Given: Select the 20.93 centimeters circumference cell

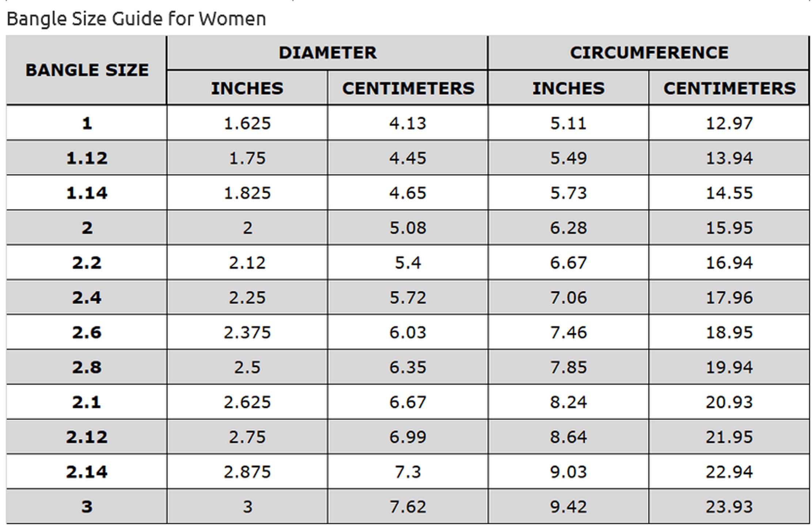Looking at the screenshot, I should point(729,402).
